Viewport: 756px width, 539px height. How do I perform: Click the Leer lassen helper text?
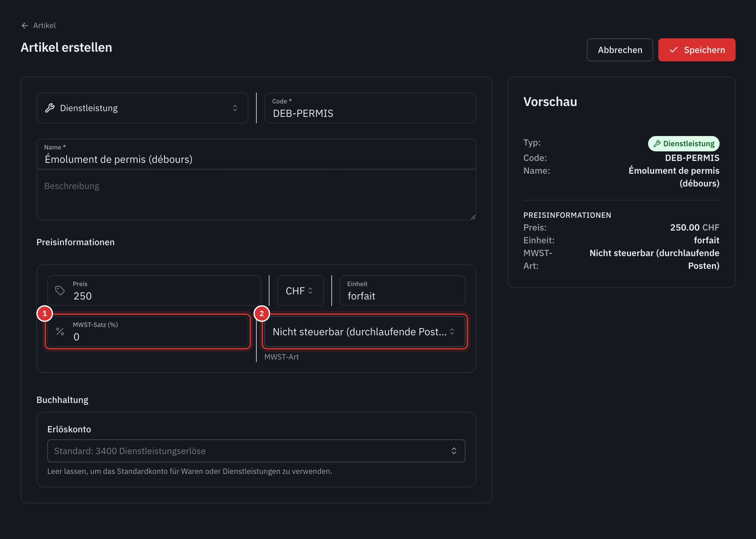[x=190, y=471]
